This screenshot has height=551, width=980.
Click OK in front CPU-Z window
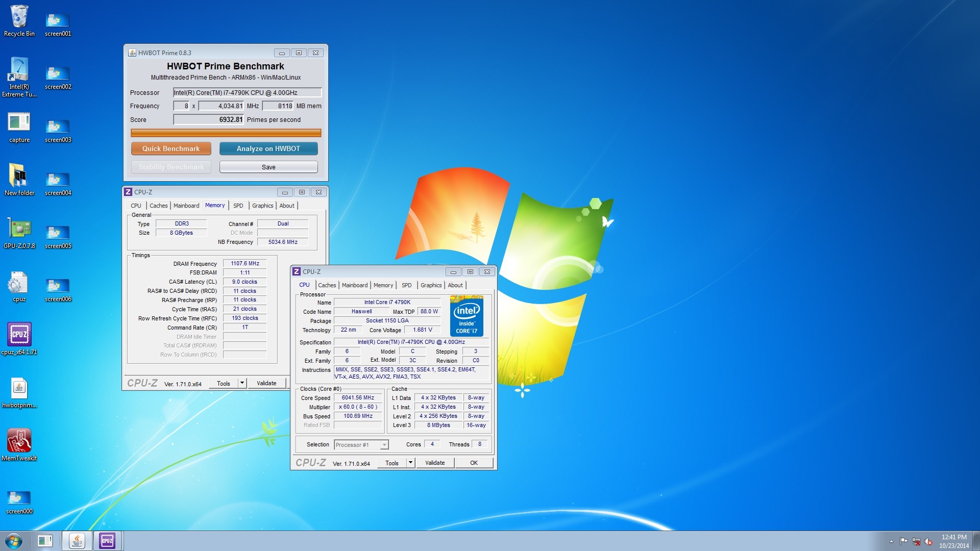474,463
